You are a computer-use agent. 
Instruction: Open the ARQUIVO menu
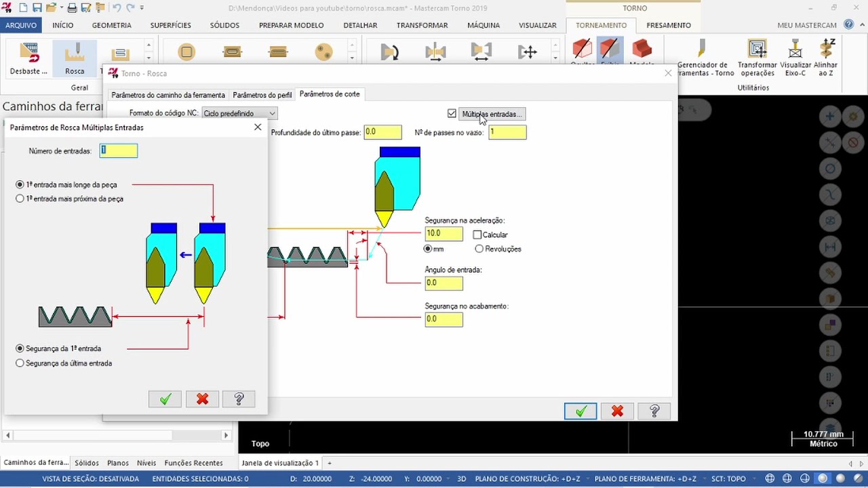point(21,25)
